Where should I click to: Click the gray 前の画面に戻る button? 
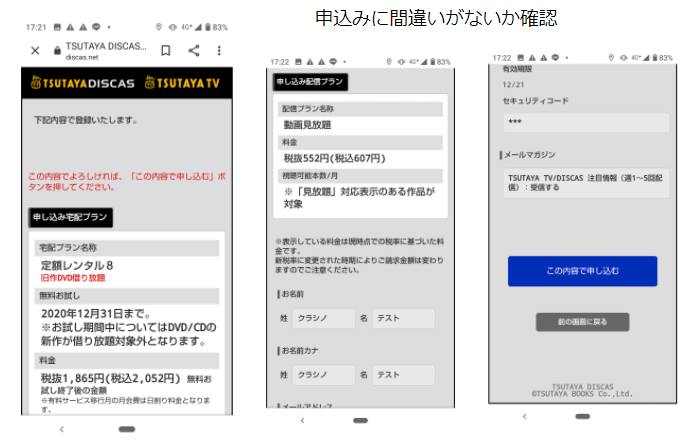[582, 322]
